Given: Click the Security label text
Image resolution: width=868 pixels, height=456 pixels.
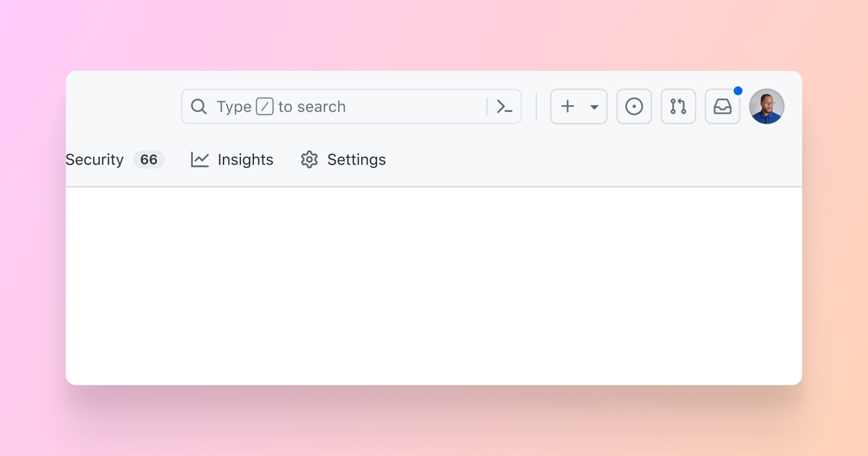Looking at the screenshot, I should 94,160.
